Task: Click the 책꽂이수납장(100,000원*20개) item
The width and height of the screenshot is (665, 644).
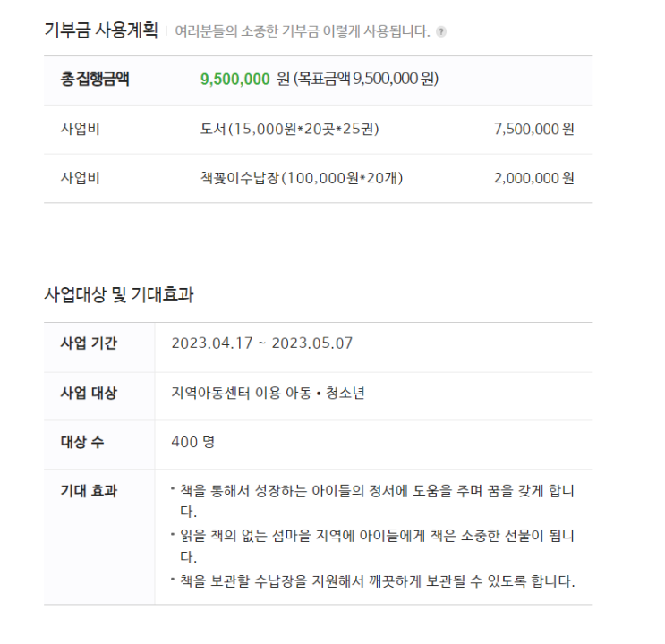Action: 302,178
